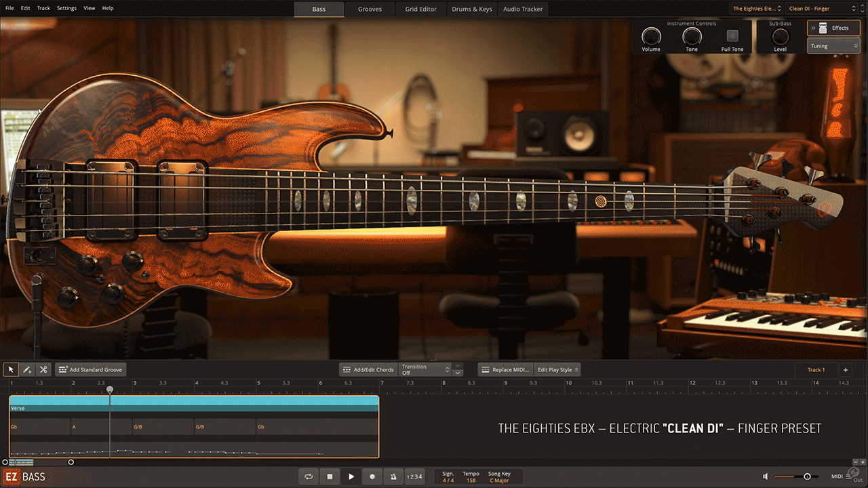Add a new track with plus
This screenshot has width=868, height=488.
point(846,369)
